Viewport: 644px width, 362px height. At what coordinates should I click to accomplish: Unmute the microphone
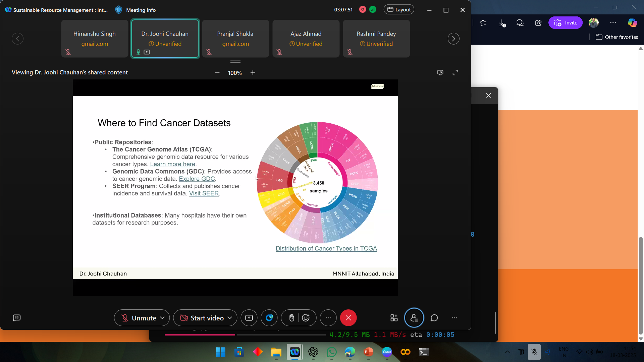click(x=139, y=318)
